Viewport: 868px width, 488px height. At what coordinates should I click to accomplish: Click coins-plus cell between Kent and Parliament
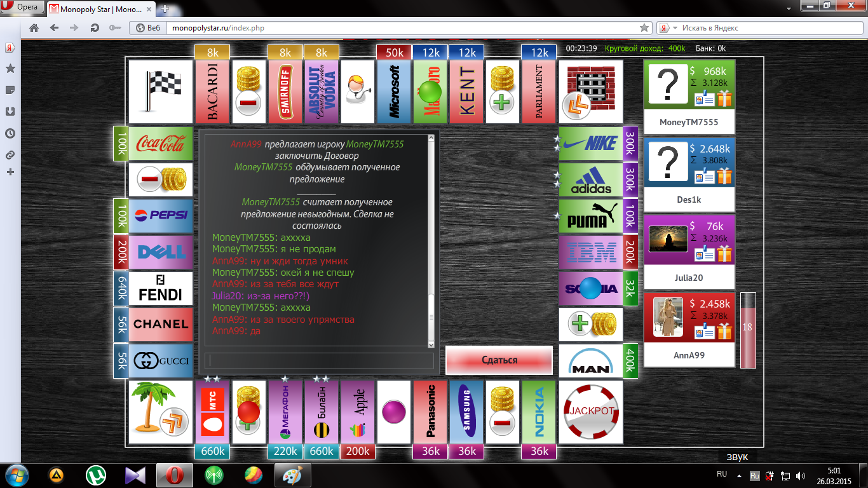pyautogui.click(x=503, y=91)
